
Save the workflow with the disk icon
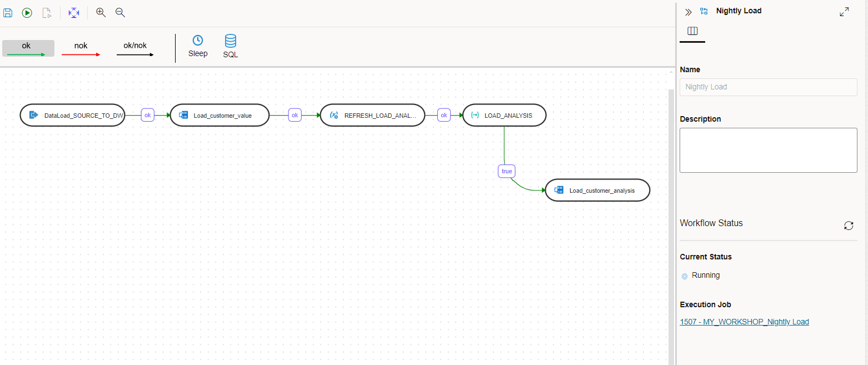pyautogui.click(x=8, y=12)
